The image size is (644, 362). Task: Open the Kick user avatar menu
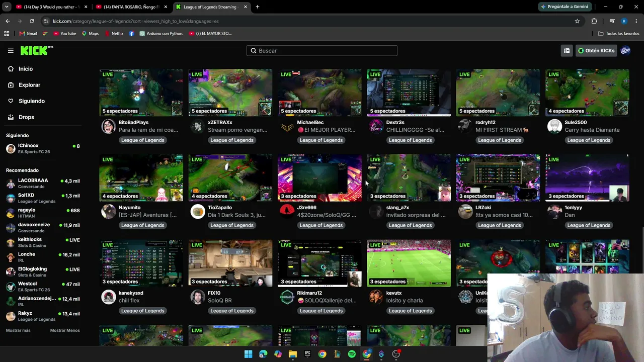pos(625,51)
